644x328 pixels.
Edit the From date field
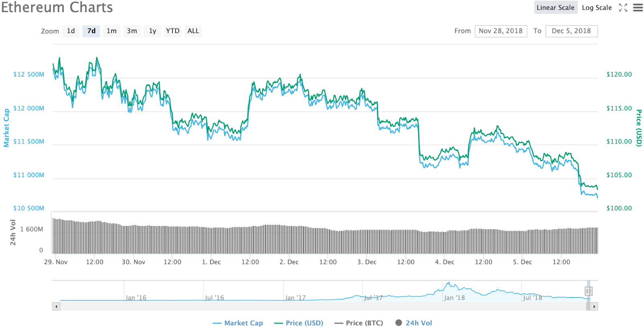(x=501, y=31)
